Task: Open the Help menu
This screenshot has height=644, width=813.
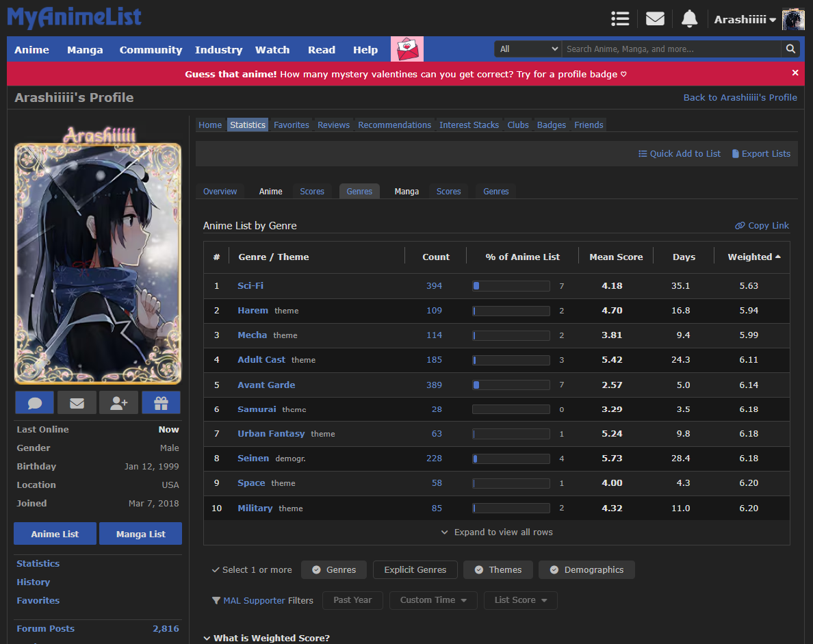Action: pyautogui.click(x=365, y=50)
